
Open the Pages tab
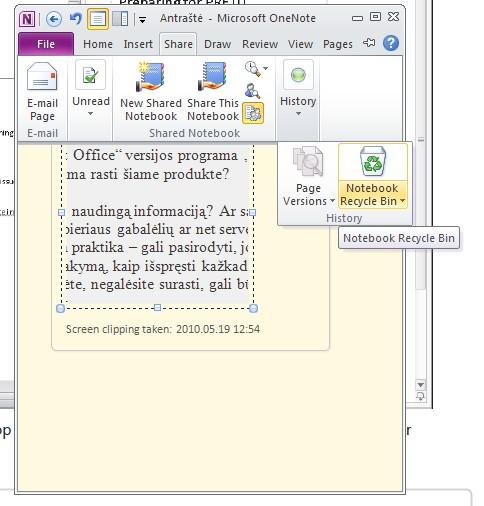(x=338, y=44)
